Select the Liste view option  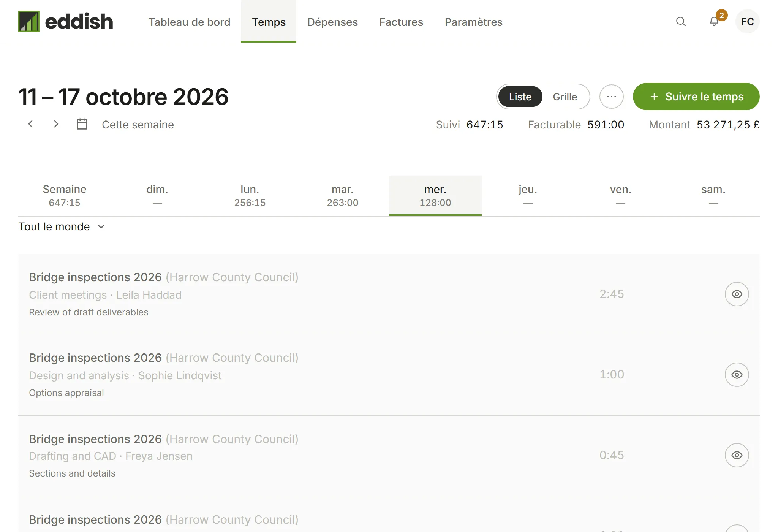(520, 97)
